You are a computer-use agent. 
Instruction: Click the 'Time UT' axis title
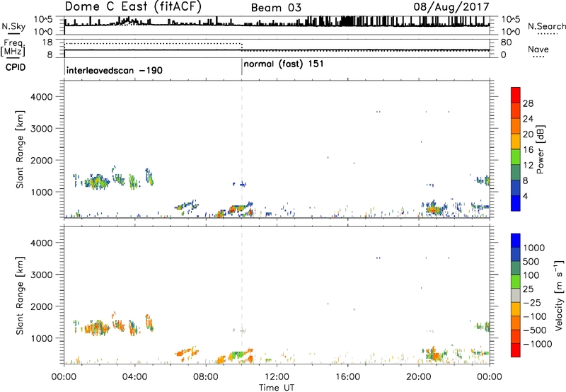point(277,387)
